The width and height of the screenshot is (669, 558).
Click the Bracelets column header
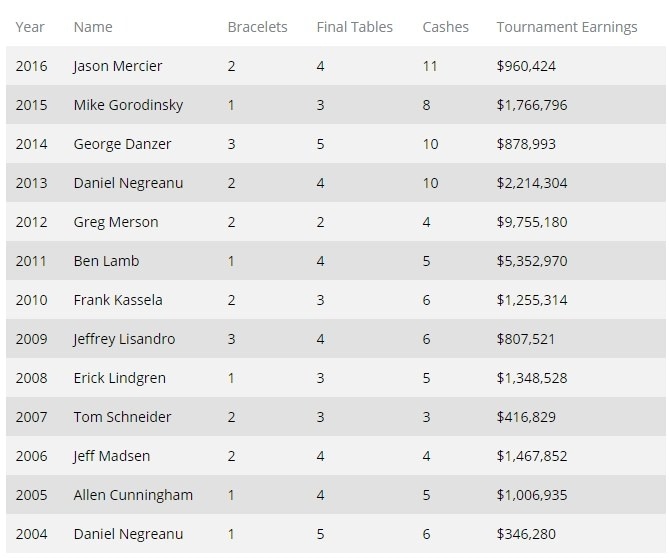pyautogui.click(x=257, y=27)
